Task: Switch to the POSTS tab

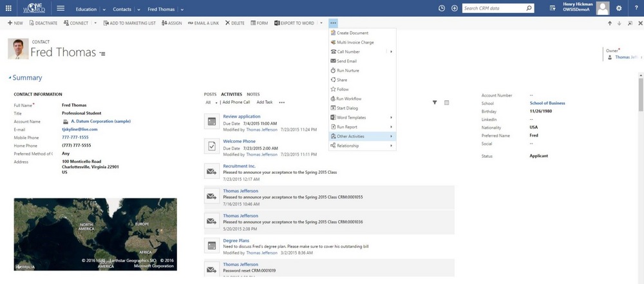Action: (210, 94)
